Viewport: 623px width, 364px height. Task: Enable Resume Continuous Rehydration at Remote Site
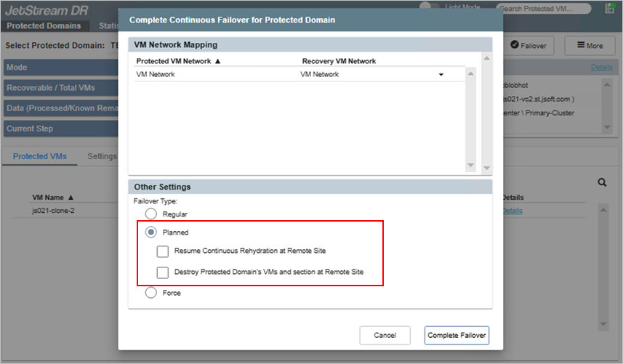pos(164,251)
